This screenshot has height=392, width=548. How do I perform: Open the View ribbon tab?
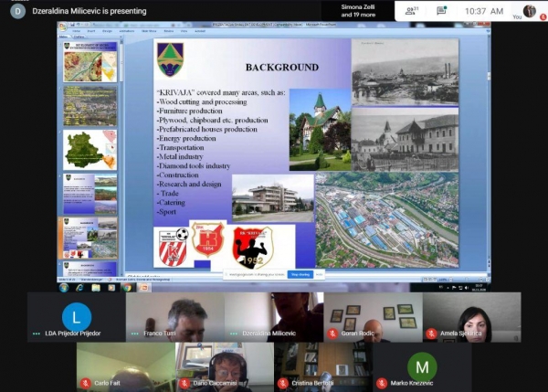[184, 31]
